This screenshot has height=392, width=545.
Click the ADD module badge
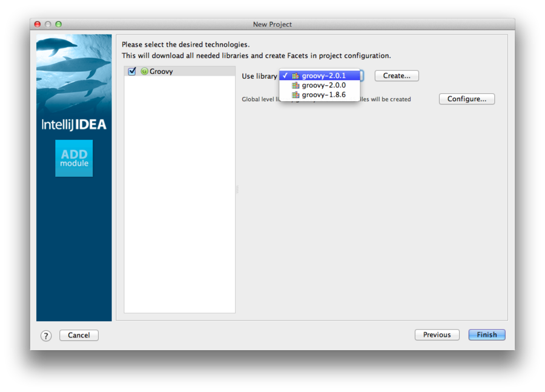(x=74, y=158)
